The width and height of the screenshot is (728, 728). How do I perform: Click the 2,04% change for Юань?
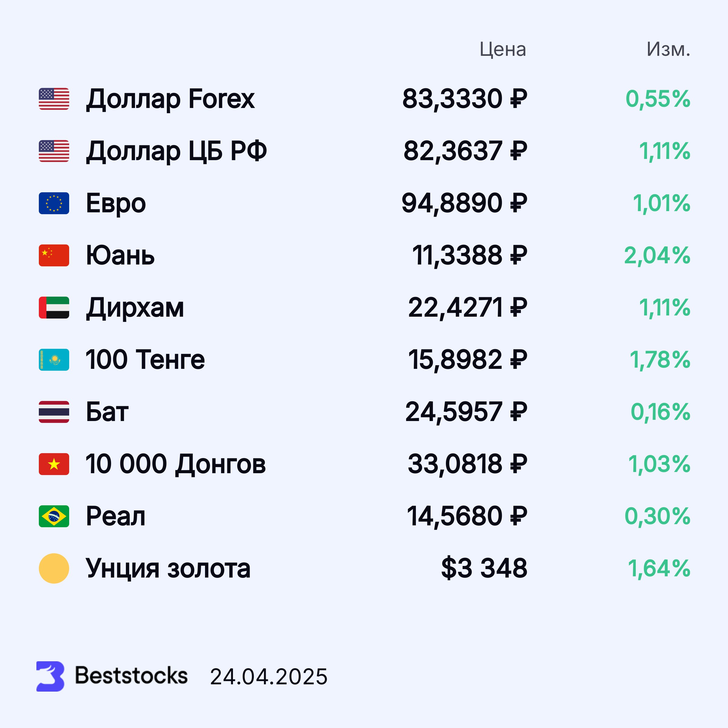coord(657,255)
